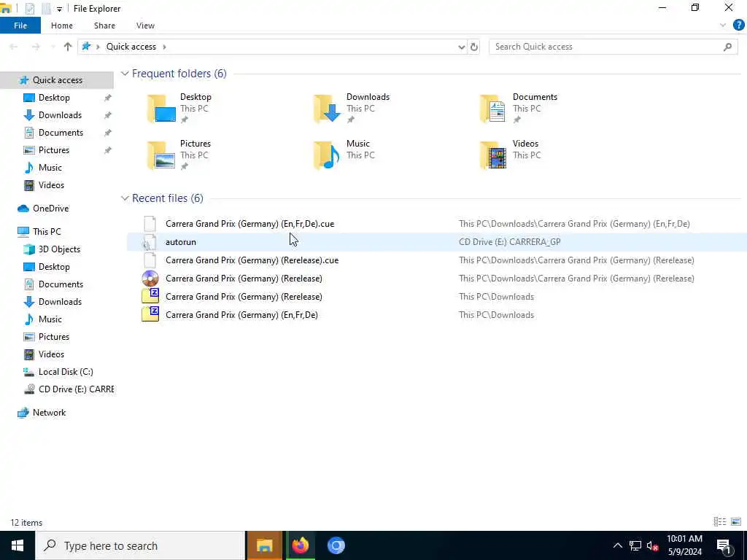This screenshot has height=560, width=747.
Task: Collapse the Recent files group
Action: pyautogui.click(x=125, y=198)
